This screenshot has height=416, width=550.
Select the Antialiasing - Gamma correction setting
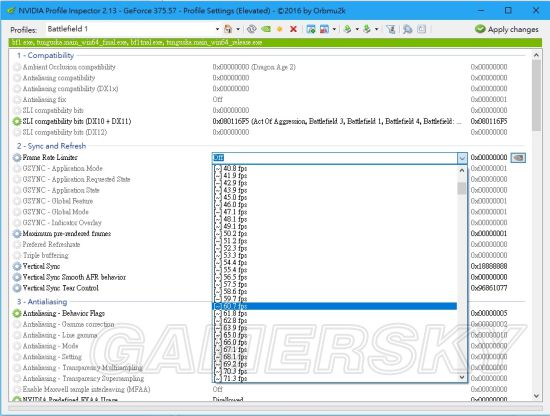pos(68,324)
